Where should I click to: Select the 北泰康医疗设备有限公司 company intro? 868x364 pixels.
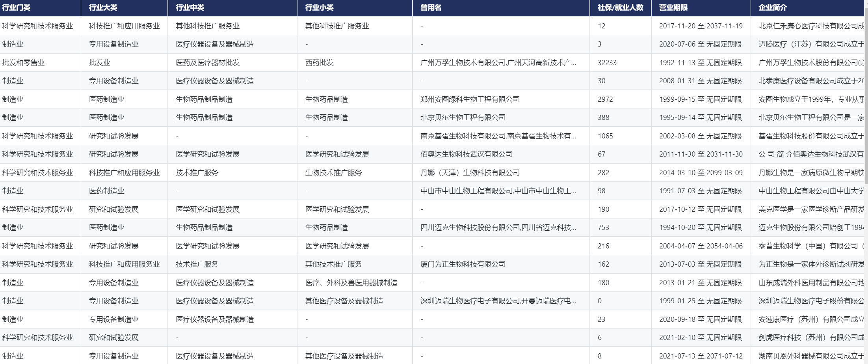click(811, 81)
